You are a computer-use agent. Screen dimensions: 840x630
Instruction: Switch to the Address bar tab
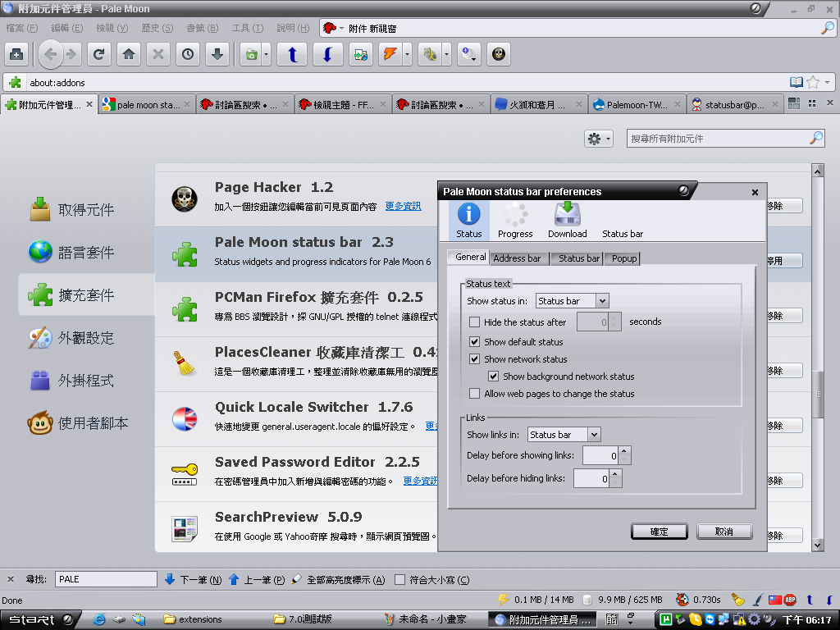pyautogui.click(x=517, y=258)
